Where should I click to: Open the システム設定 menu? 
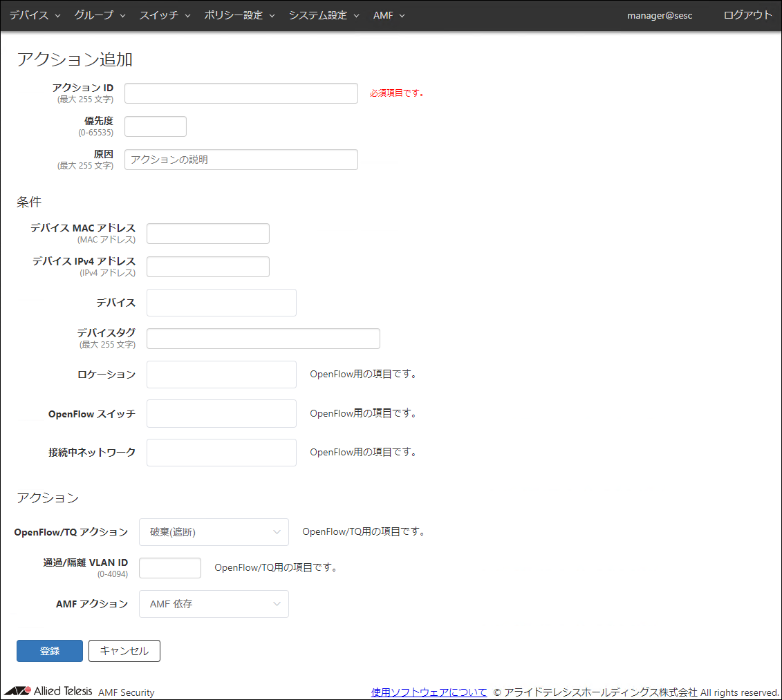click(x=324, y=15)
